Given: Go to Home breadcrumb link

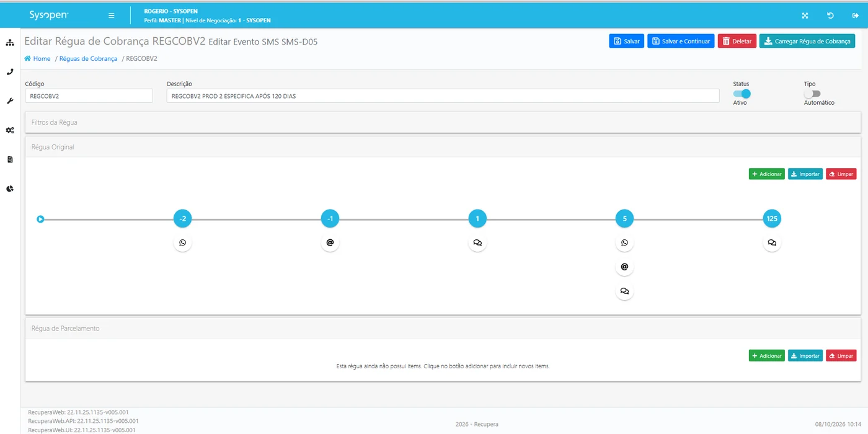Looking at the screenshot, I should (37, 59).
